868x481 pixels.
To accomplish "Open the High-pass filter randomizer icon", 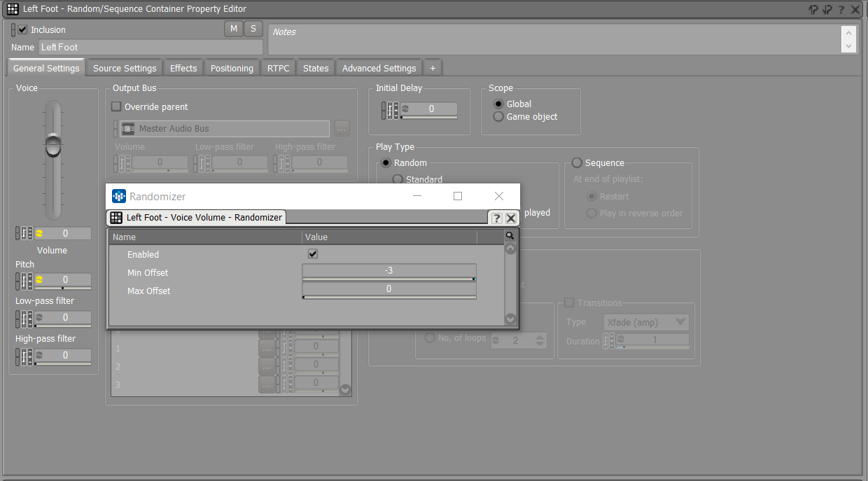I will [39, 355].
